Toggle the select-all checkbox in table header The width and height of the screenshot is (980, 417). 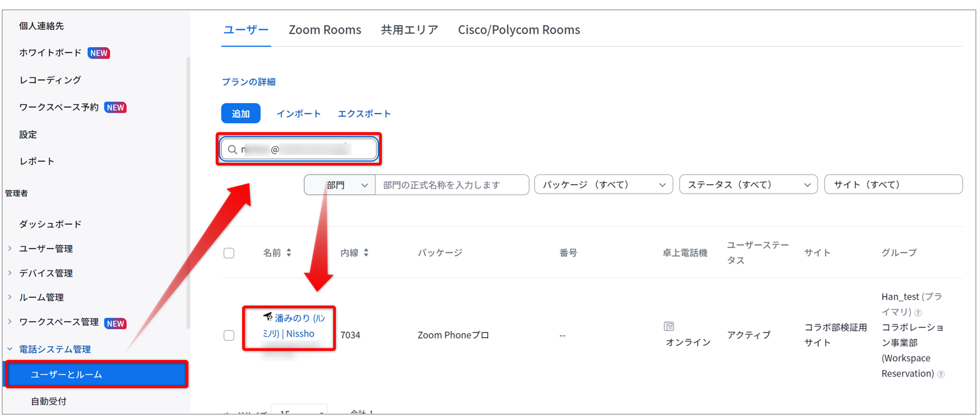(229, 253)
